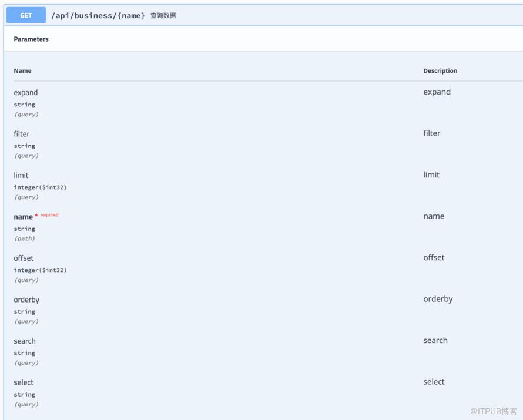Click the Parameters section heading
The height and width of the screenshot is (420, 523).
[31, 39]
